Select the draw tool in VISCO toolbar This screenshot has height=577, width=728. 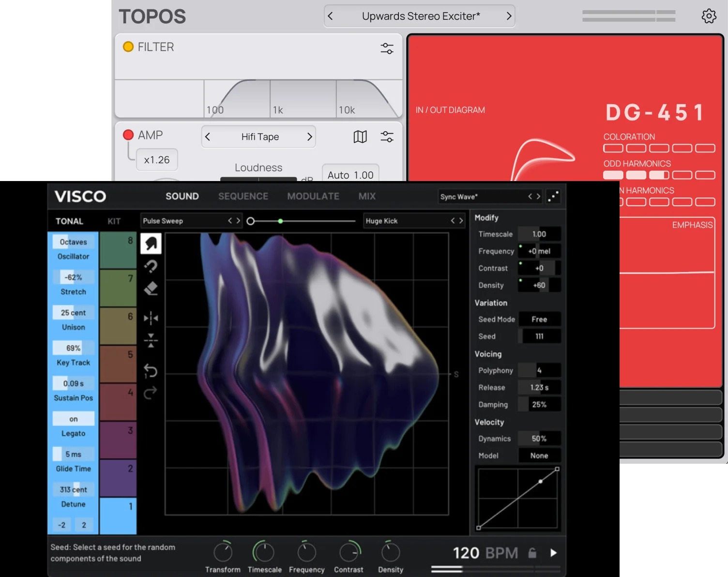[151, 243]
